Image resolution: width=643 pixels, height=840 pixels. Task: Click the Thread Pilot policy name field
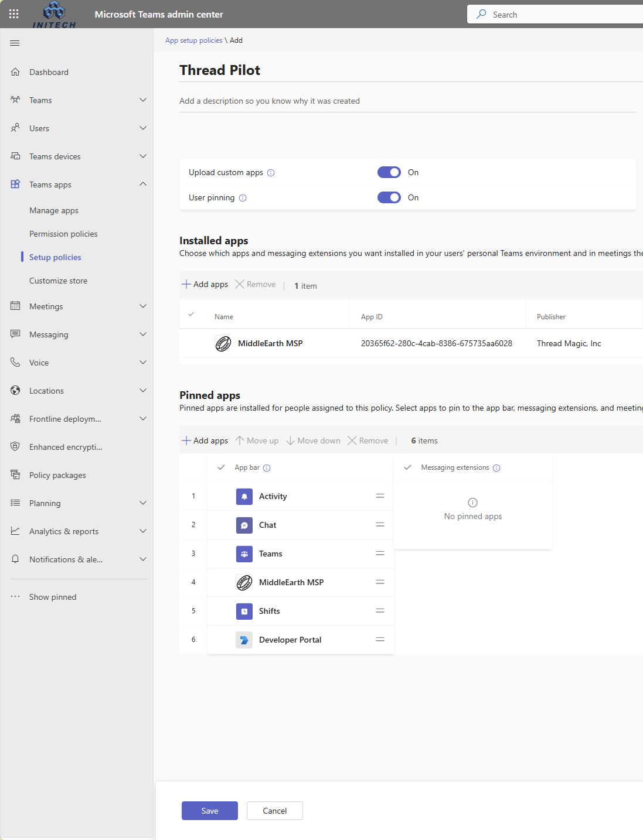(411, 70)
